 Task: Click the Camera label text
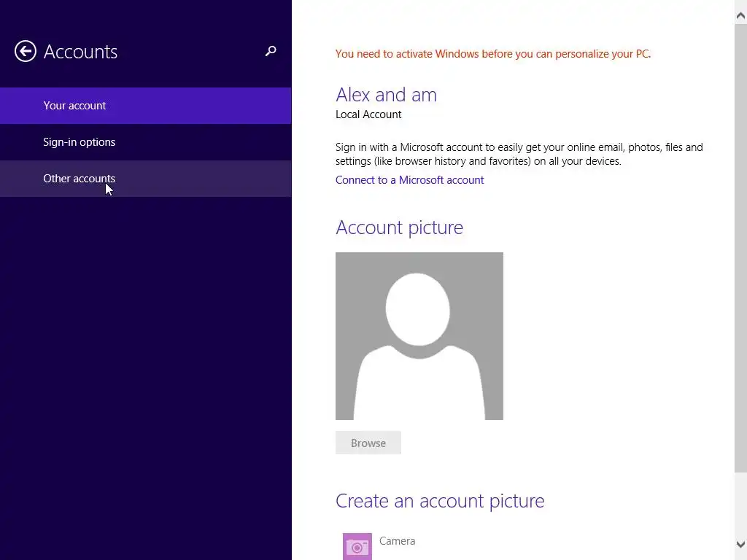pyautogui.click(x=398, y=541)
